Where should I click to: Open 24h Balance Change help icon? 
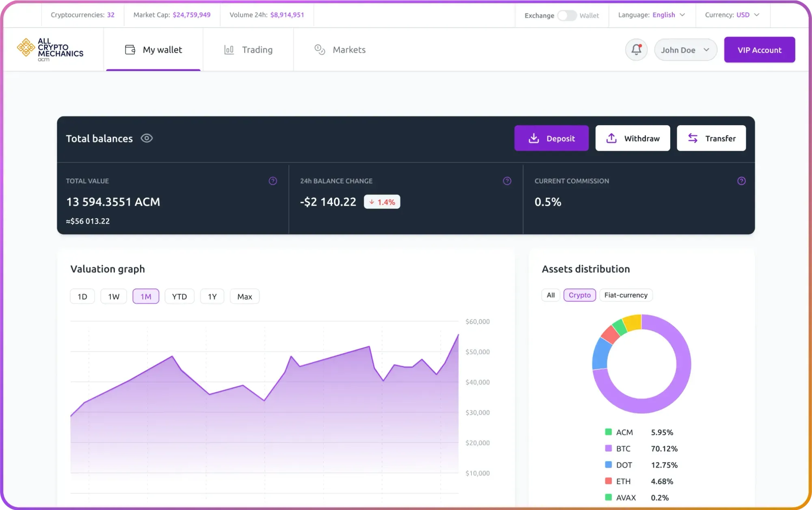pyautogui.click(x=507, y=181)
